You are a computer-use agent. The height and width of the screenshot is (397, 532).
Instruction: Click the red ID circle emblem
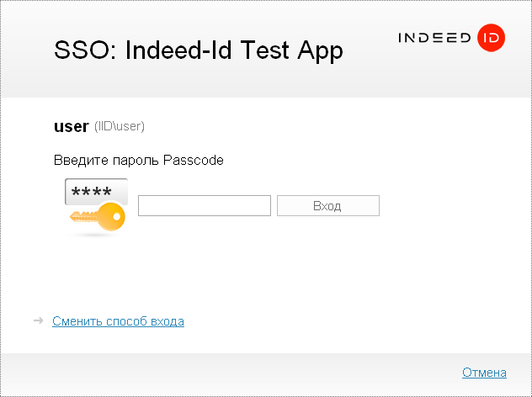491,38
